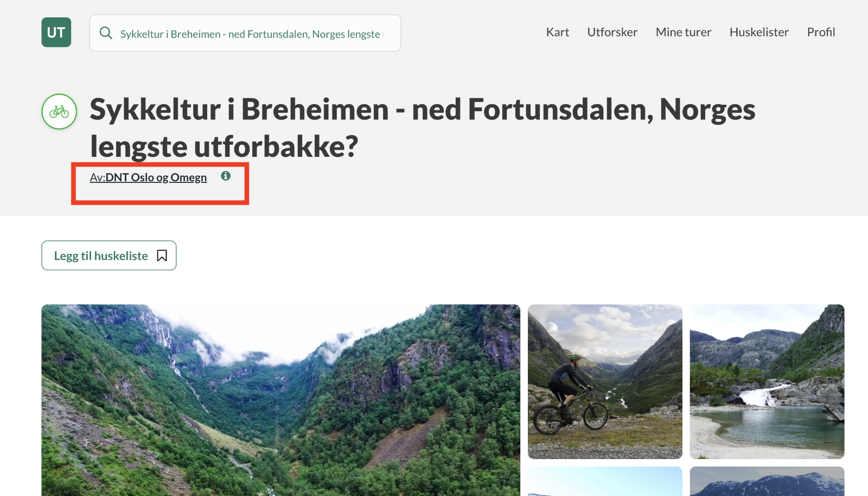Click bookmark icon in Legg til huskeliste

pyautogui.click(x=162, y=256)
